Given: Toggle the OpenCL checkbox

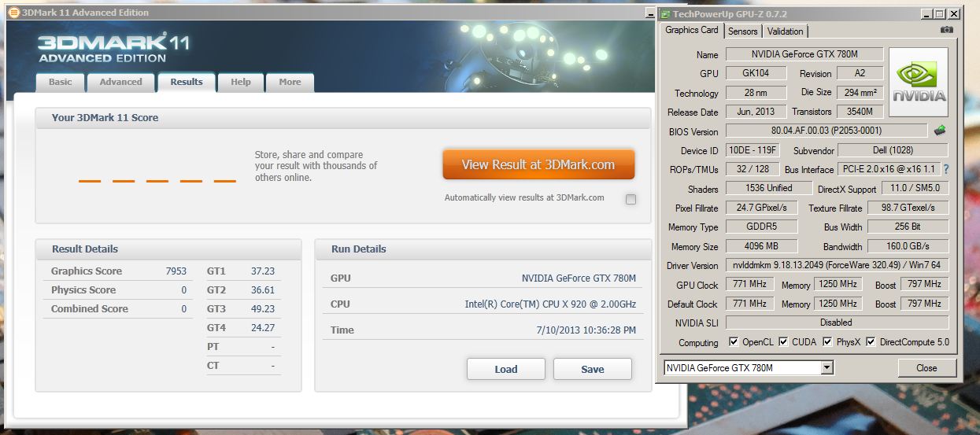Looking at the screenshot, I should (x=734, y=341).
